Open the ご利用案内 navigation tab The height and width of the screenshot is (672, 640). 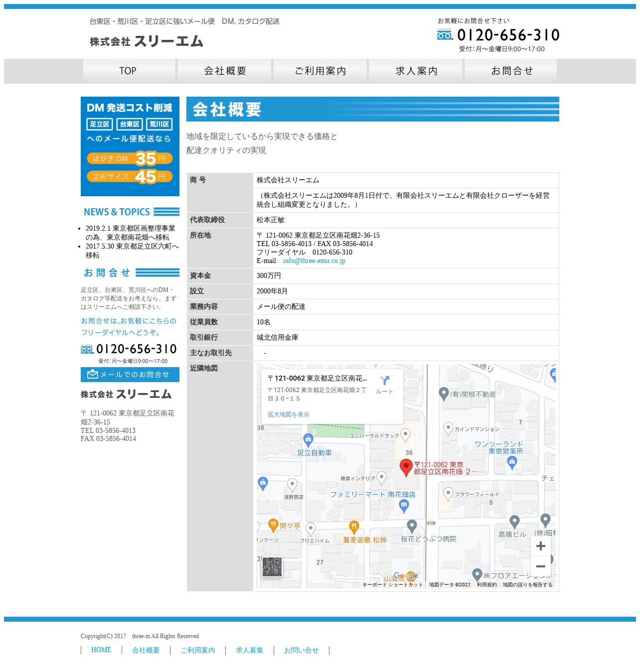[x=320, y=71]
